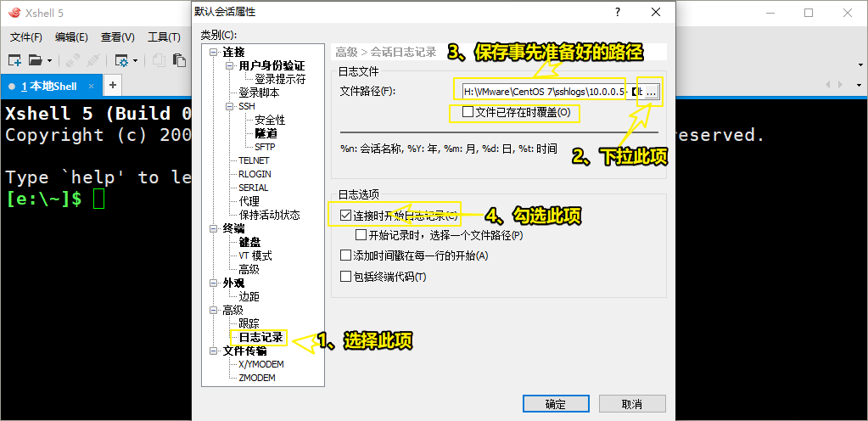Select X/YMODEM tree item
The image size is (868, 421).
pos(260,364)
